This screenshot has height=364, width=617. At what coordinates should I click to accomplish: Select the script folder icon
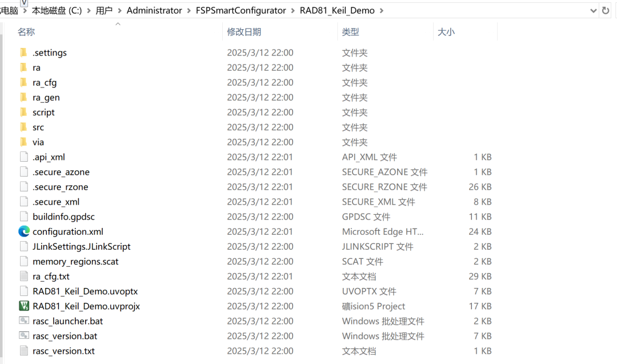tap(24, 112)
